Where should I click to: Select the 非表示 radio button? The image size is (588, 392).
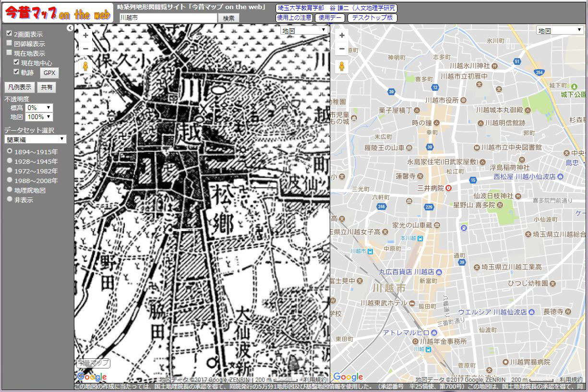pyautogui.click(x=9, y=199)
